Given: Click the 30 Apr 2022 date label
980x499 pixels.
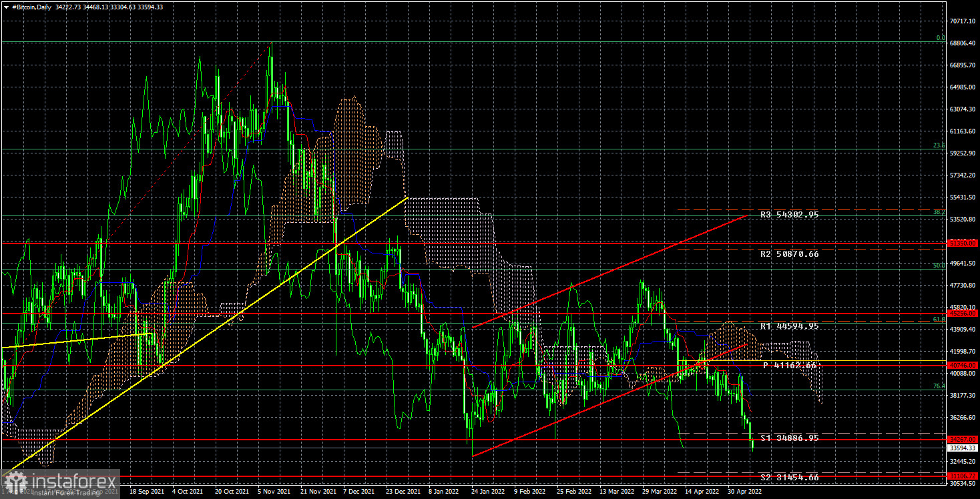Looking at the screenshot, I should 746,492.
